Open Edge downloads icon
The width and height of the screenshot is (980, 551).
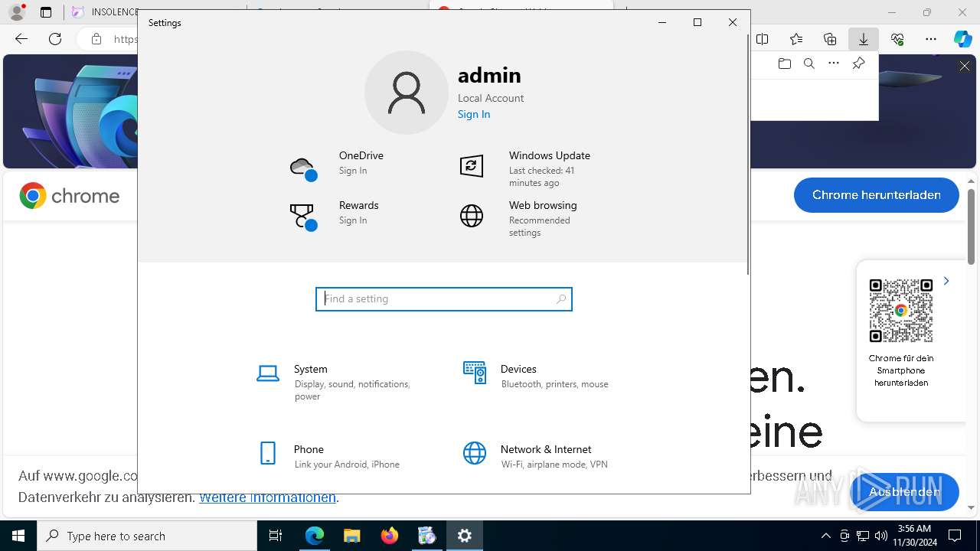(864, 39)
